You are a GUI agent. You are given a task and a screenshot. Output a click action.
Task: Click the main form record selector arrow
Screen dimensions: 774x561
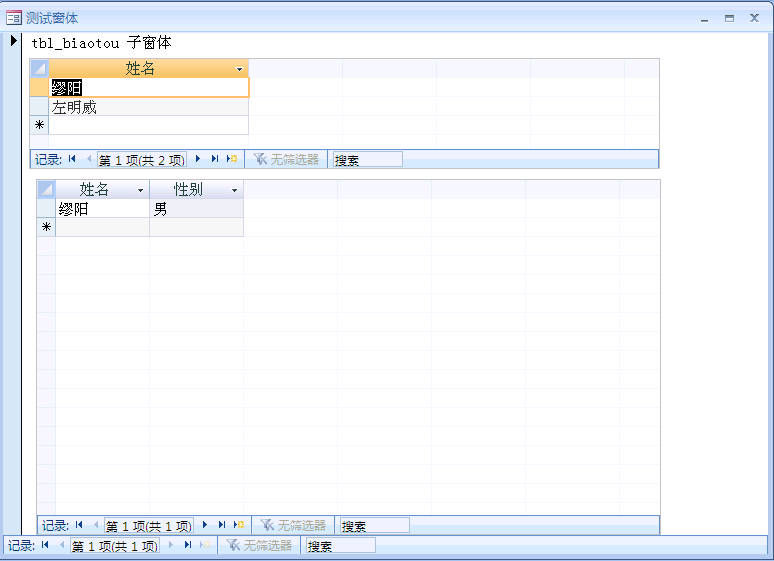point(13,40)
